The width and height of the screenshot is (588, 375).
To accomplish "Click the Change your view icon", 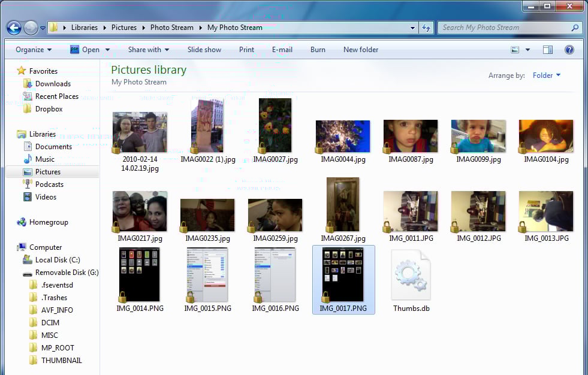I will [x=515, y=50].
